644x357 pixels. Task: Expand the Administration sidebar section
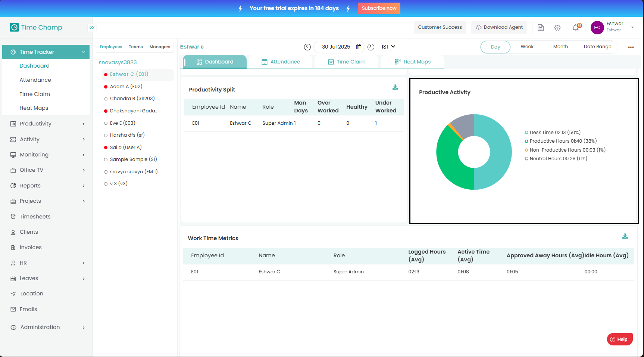47,327
